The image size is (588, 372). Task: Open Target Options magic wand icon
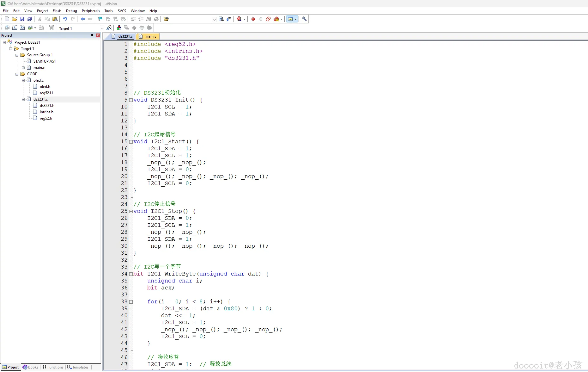pyautogui.click(x=109, y=28)
